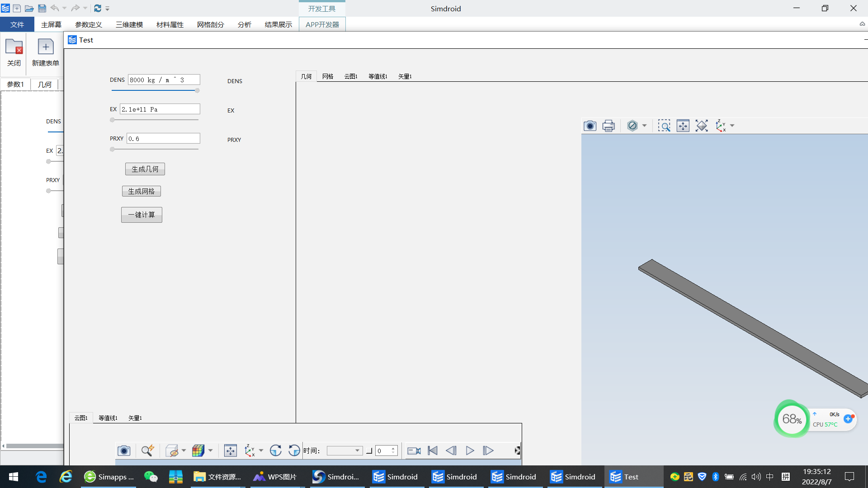
Task: Click the DENS slider handle
Action: click(x=197, y=90)
